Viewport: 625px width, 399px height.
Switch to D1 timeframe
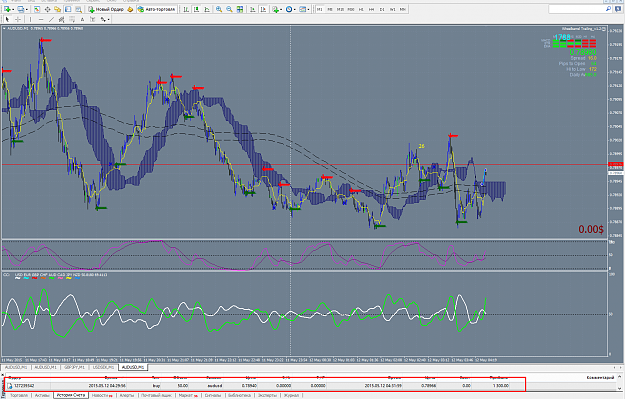point(382,9)
